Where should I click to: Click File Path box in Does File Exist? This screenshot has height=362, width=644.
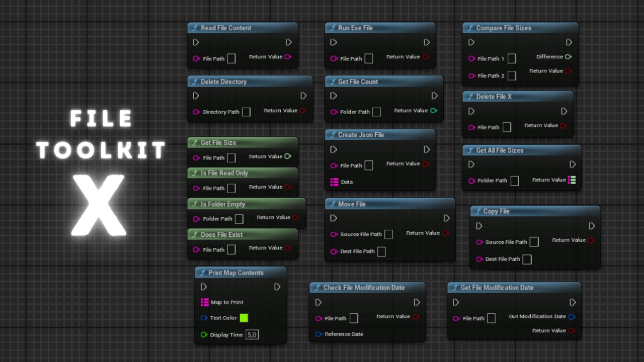tap(231, 250)
